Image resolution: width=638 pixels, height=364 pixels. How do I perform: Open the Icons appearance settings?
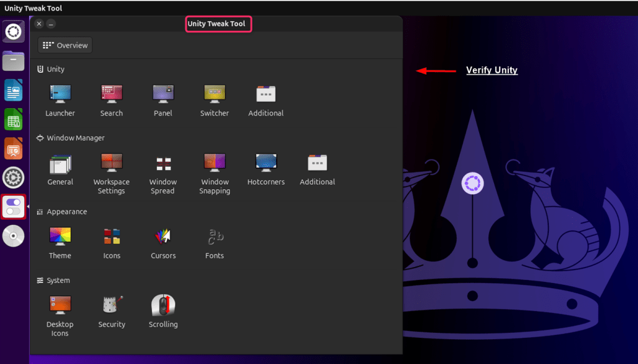(x=112, y=236)
